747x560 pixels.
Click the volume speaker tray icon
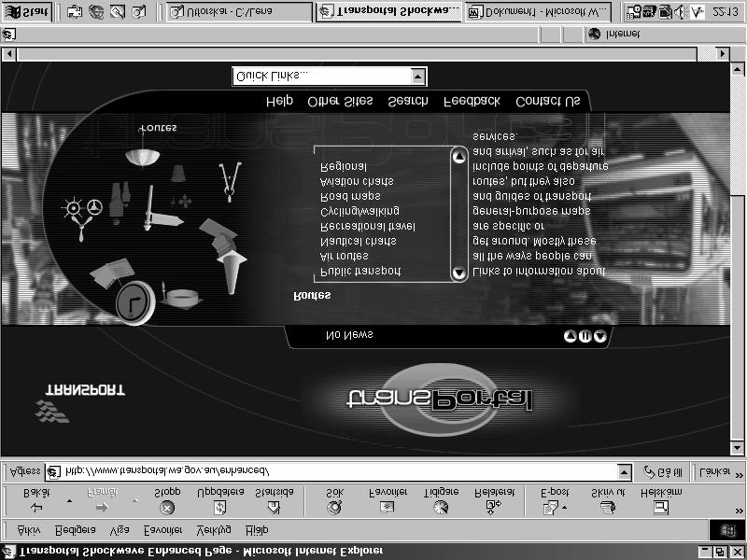tap(680, 12)
